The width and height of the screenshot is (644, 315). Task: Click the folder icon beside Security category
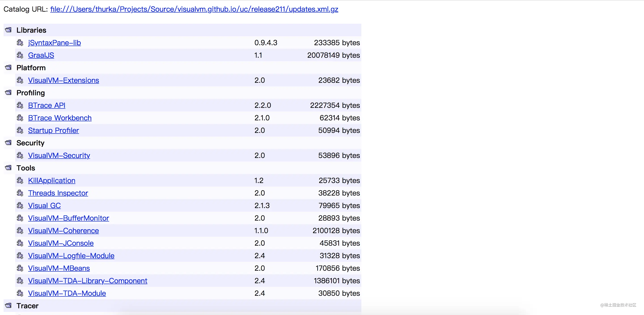pos(8,142)
